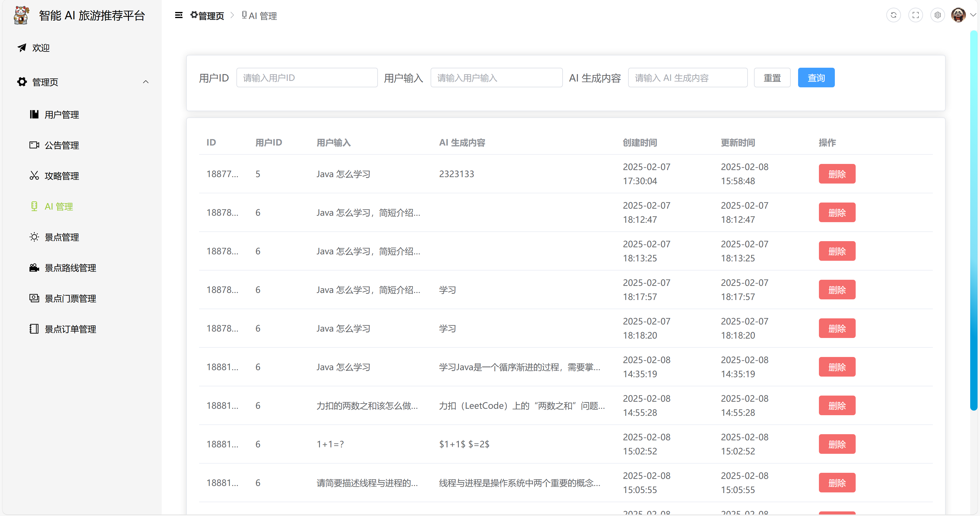
Task: Click the 用户管理 sidebar icon
Action: tap(34, 114)
